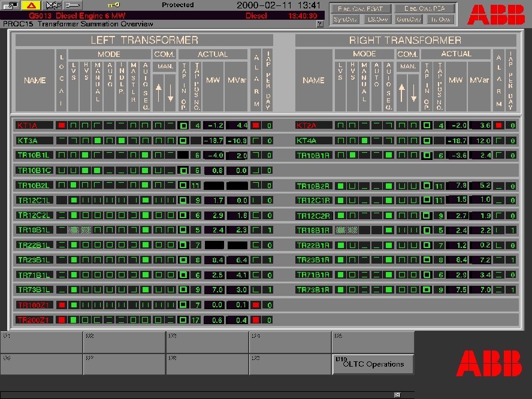Select the TR10B1C transformer name
This screenshot has height=399, width=532.
pyautogui.click(x=34, y=170)
